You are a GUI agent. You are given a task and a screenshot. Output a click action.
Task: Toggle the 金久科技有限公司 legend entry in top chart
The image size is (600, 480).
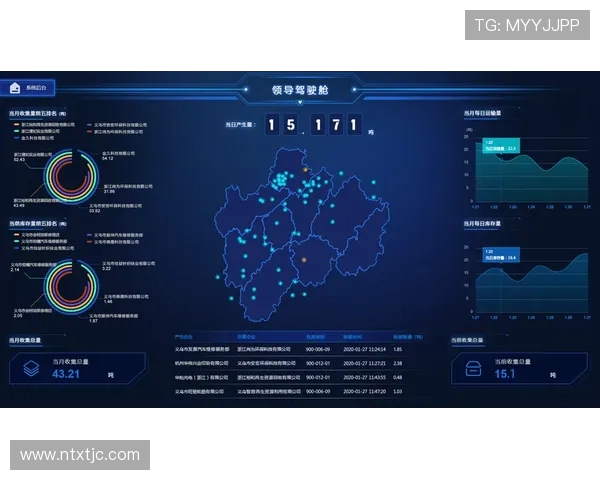(x=38, y=137)
